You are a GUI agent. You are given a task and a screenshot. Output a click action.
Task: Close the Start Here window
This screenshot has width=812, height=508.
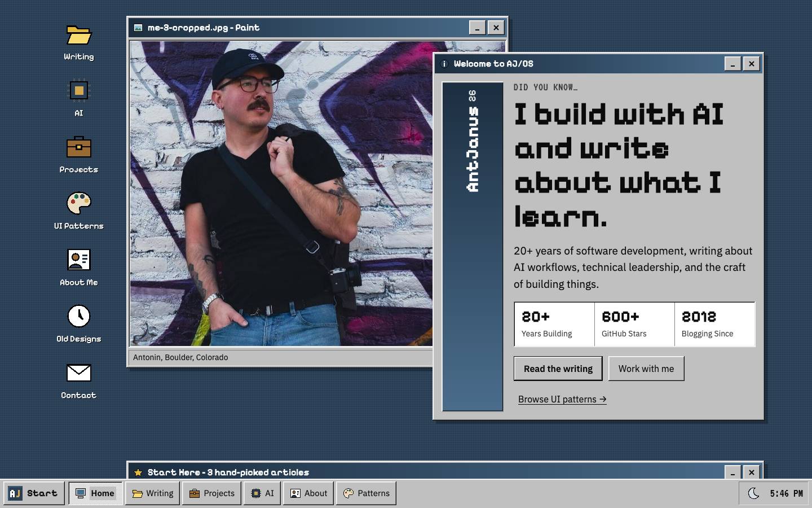(752, 472)
